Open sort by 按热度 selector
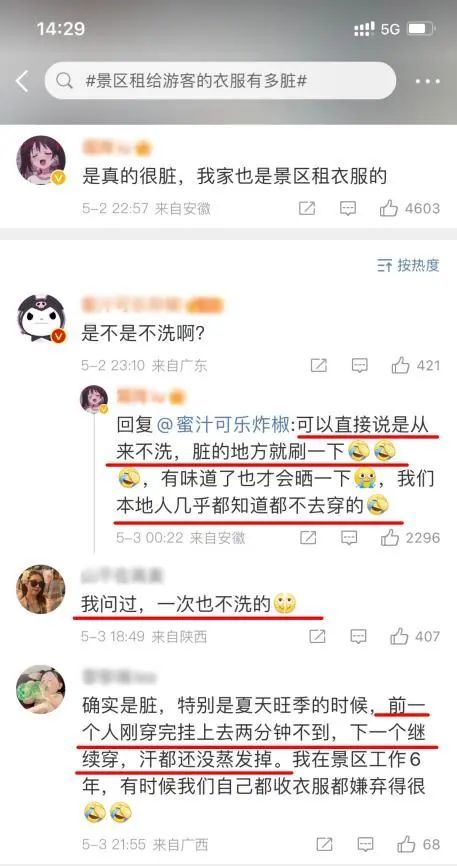Image resolution: width=457 pixels, height=866 pixels. pyautogui.click(x=408, y=266)
